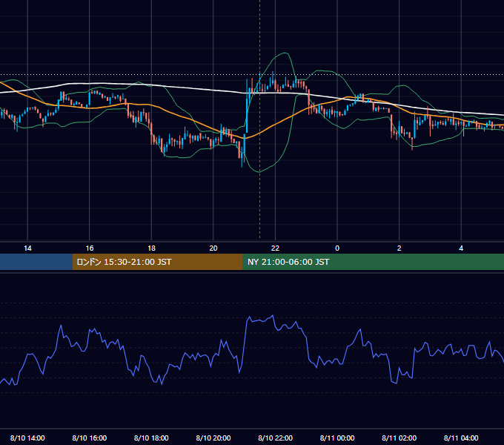Click the 8/10 18:00 date label
The width and height of the screenshot is (504, 445).
[x=151, y=438]
